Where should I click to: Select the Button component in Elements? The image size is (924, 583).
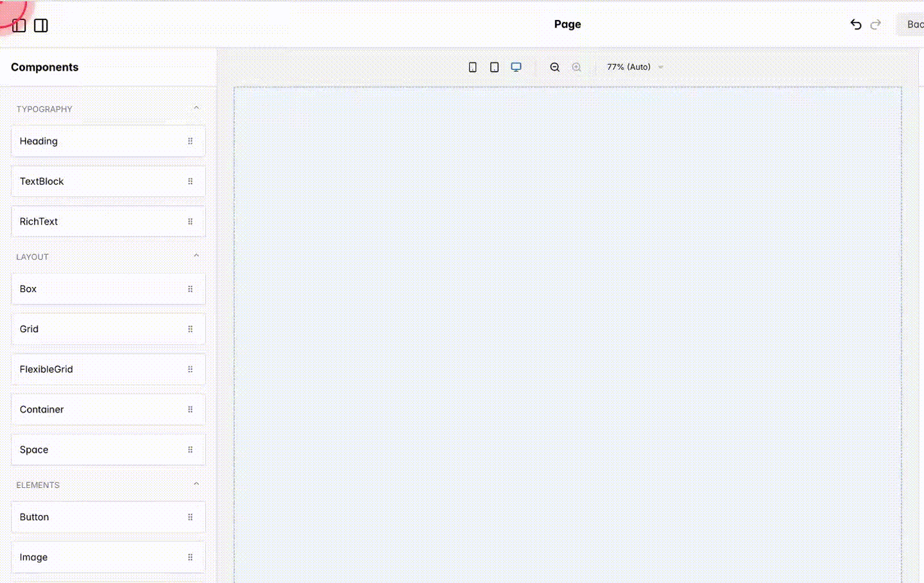click(x=96, y=517)
